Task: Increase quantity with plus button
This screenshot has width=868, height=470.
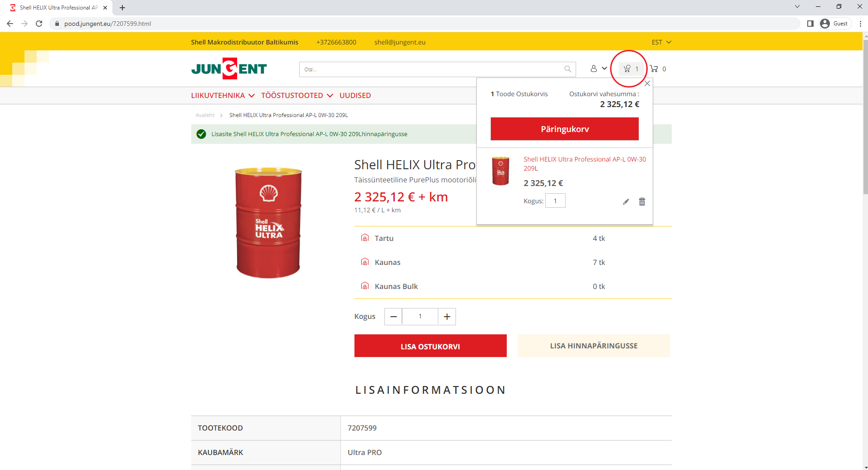Action: click(447, 317)
